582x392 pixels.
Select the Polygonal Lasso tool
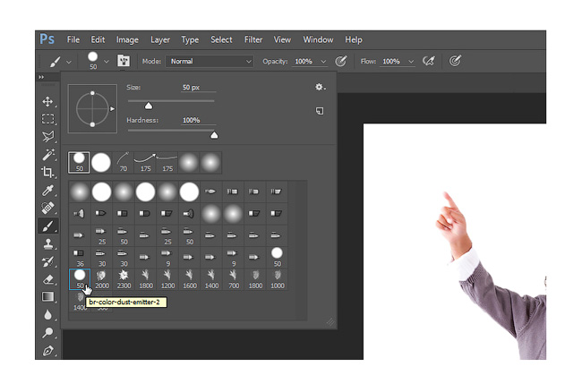[47, 136]
